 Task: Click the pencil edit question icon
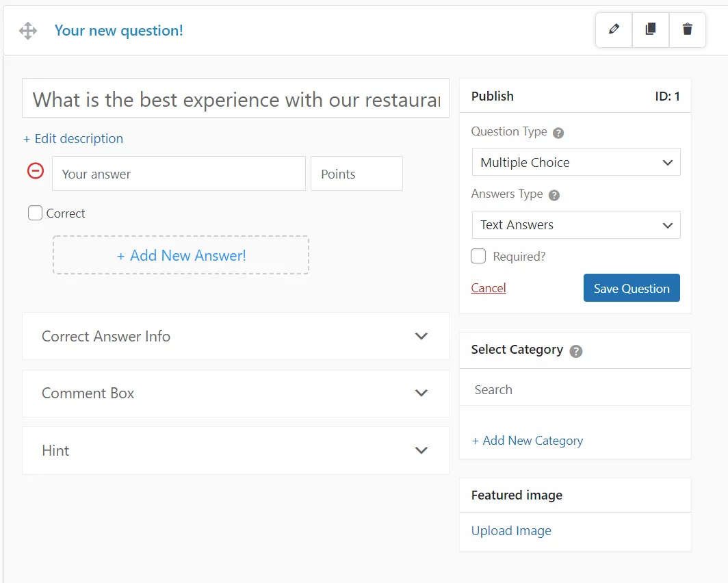pyautogui.click(x=614, y=29)
